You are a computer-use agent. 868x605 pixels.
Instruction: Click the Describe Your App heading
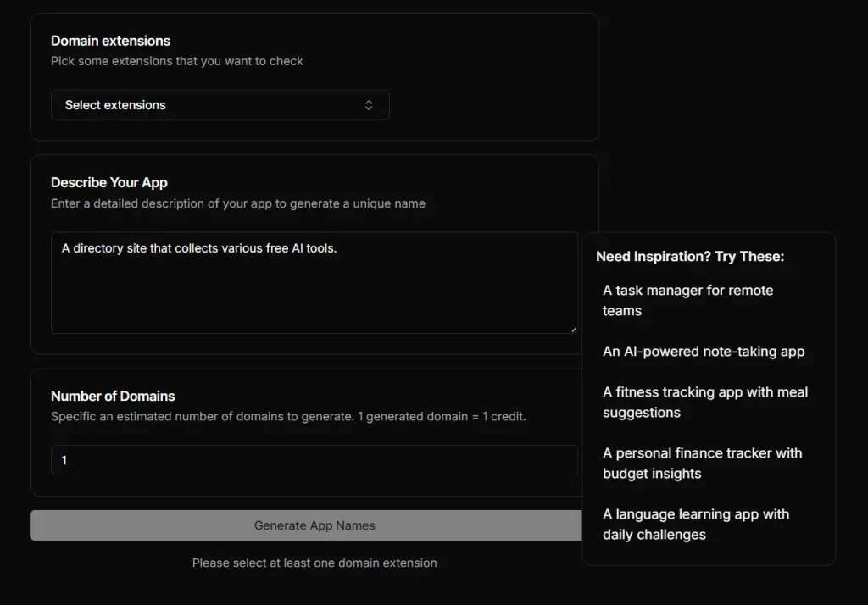click(109, 182)
